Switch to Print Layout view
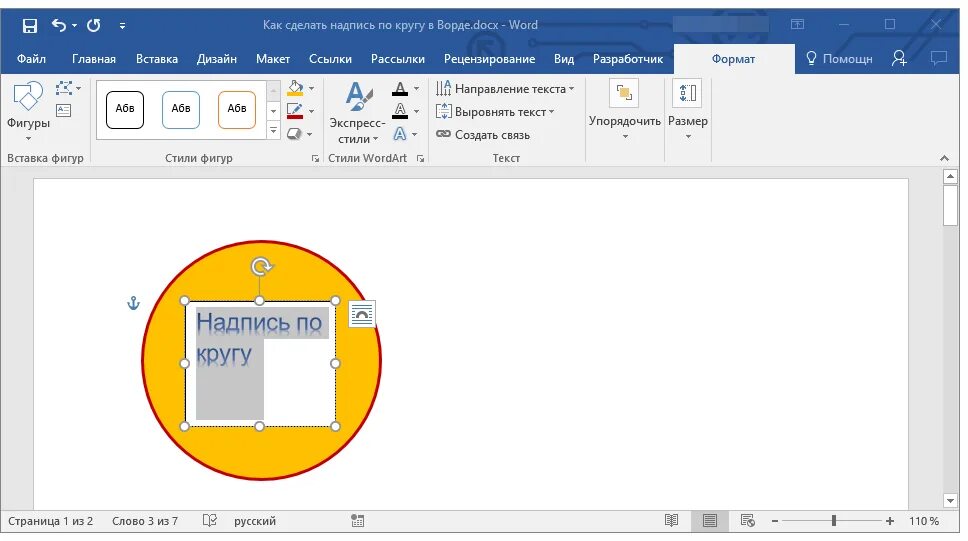 (710, 521)
